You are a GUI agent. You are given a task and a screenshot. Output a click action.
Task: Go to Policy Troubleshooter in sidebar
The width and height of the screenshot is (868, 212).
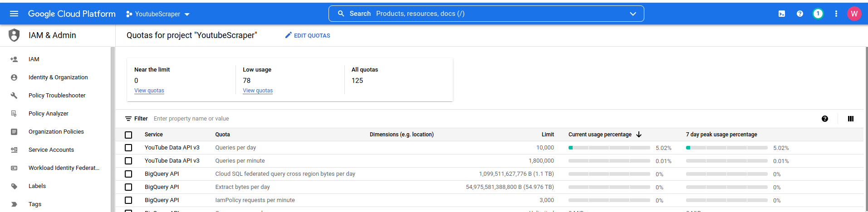coord(57,96)
